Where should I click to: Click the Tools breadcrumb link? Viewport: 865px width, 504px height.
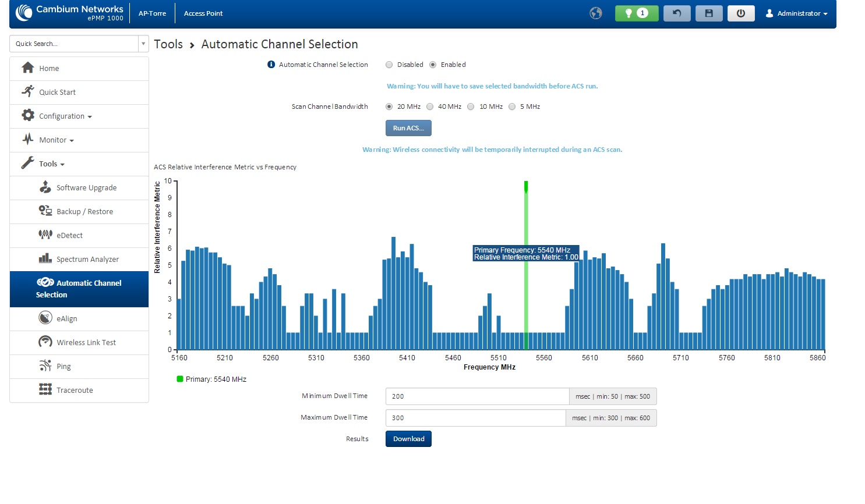pyautogui.click(x=168, y=44)
